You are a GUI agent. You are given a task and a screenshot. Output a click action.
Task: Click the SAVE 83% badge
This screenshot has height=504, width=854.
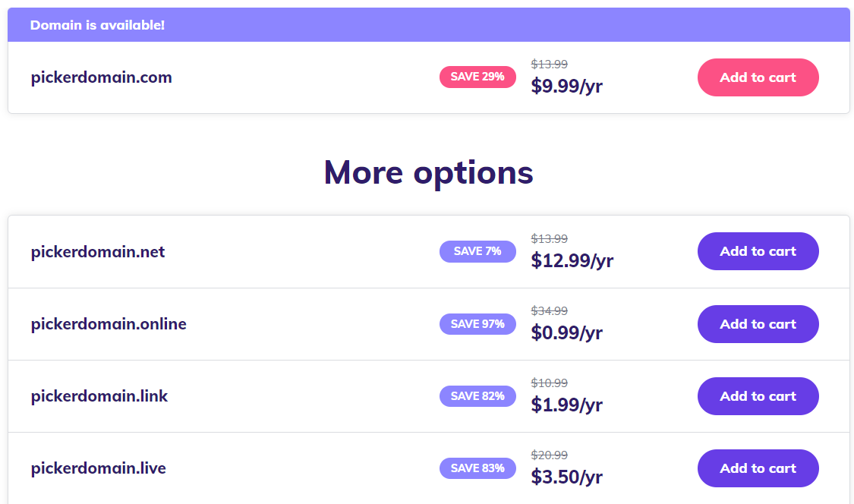[477, 468]
